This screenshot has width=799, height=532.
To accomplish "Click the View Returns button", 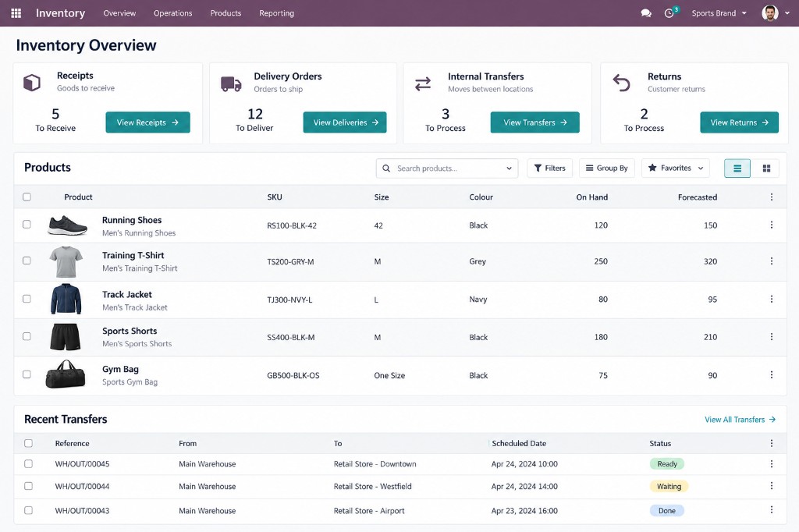I will pos(740,122).
